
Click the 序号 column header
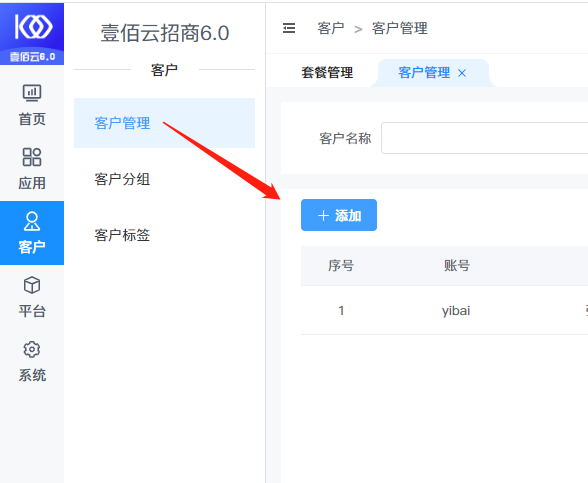341,266
